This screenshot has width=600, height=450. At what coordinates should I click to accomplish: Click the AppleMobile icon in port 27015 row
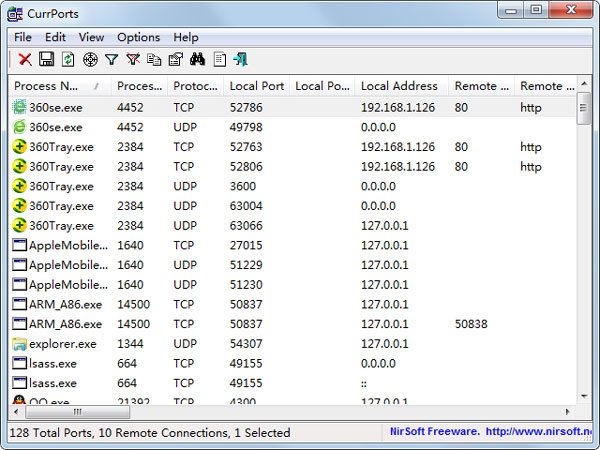click(20, 245)
